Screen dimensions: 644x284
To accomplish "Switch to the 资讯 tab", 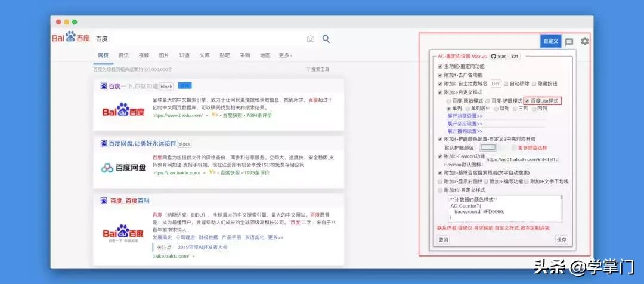I will (123, 55).
